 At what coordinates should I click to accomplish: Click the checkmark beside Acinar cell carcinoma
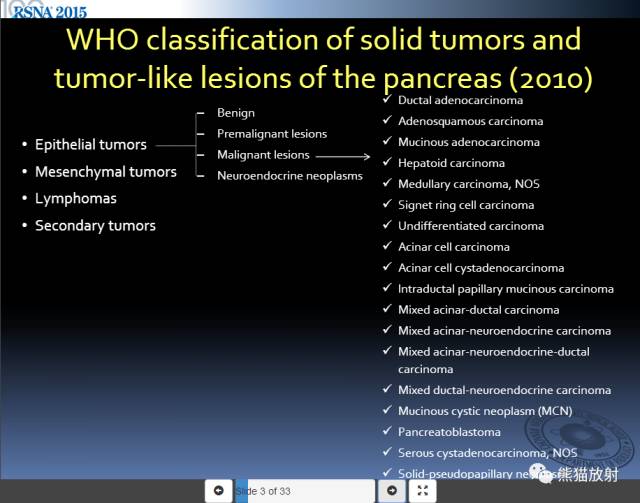coord(387,246)
